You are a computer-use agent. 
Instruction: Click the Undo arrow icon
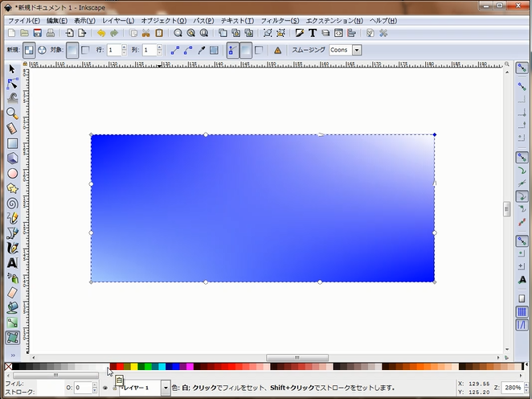[x=100, y=33]
